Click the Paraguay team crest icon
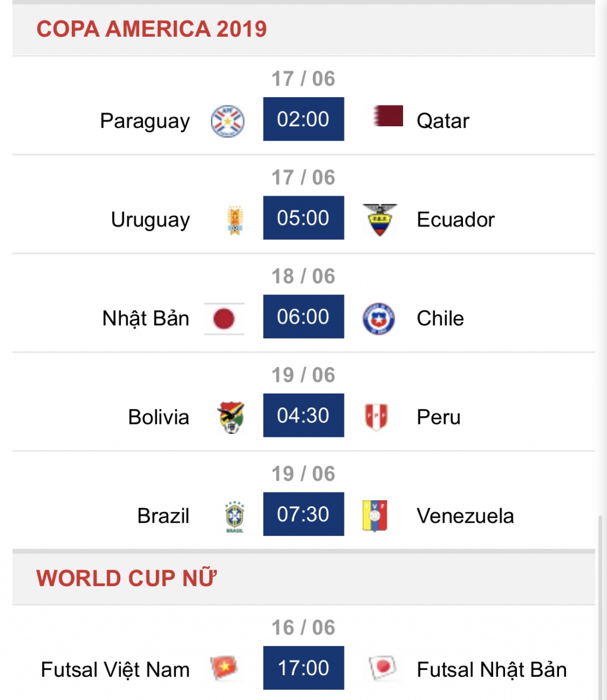This screenshot has height=700, width=607. pos(228,121)
